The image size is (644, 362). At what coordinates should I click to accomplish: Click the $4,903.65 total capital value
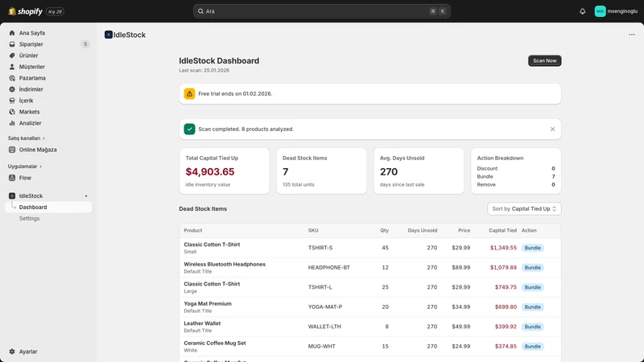210,172
